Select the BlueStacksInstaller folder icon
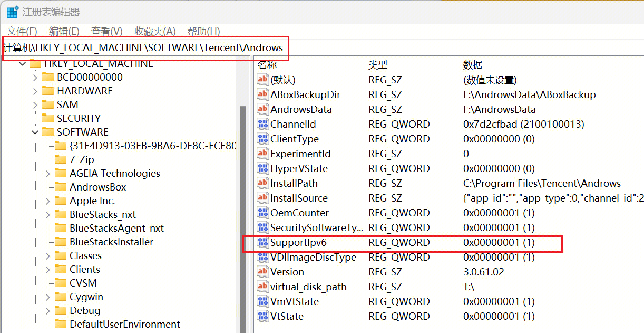The image size is (644, 333). click(x=61, y=242)
